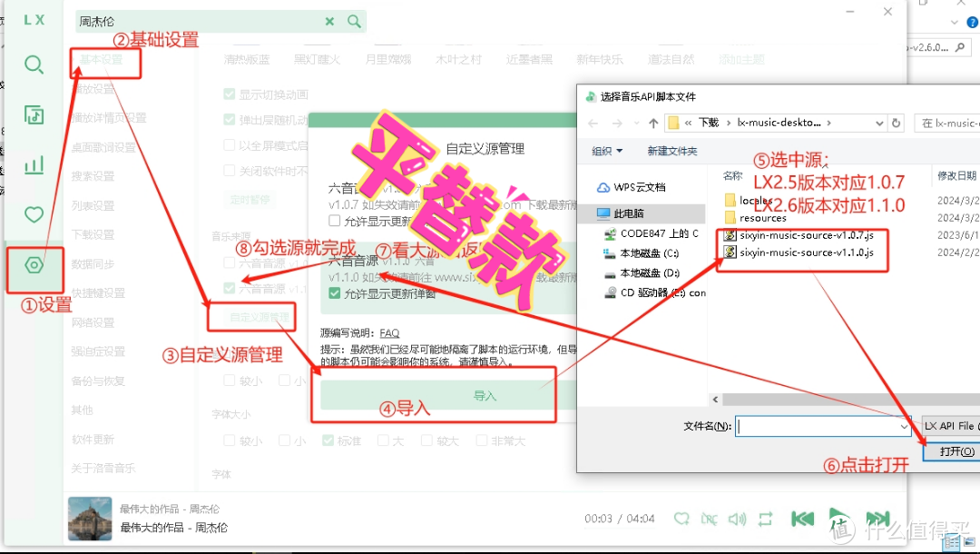Skip to the previous track

[x=802, y=519]
